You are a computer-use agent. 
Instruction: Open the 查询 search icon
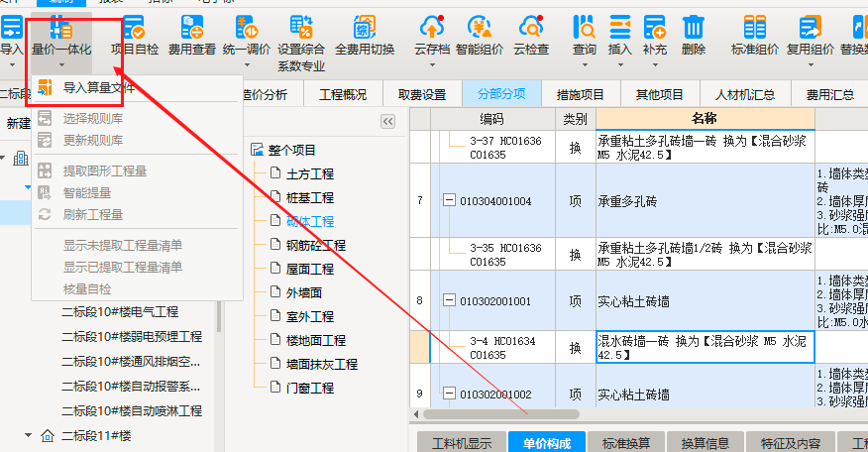[x=585, y=28]
